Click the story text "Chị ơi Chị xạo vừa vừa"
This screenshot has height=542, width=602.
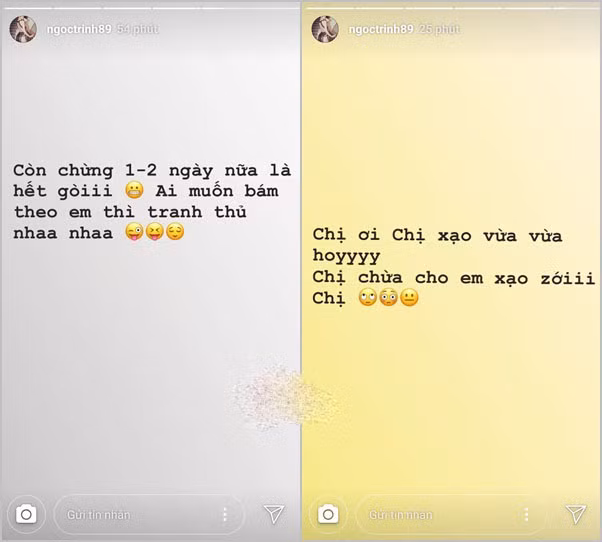437,235
